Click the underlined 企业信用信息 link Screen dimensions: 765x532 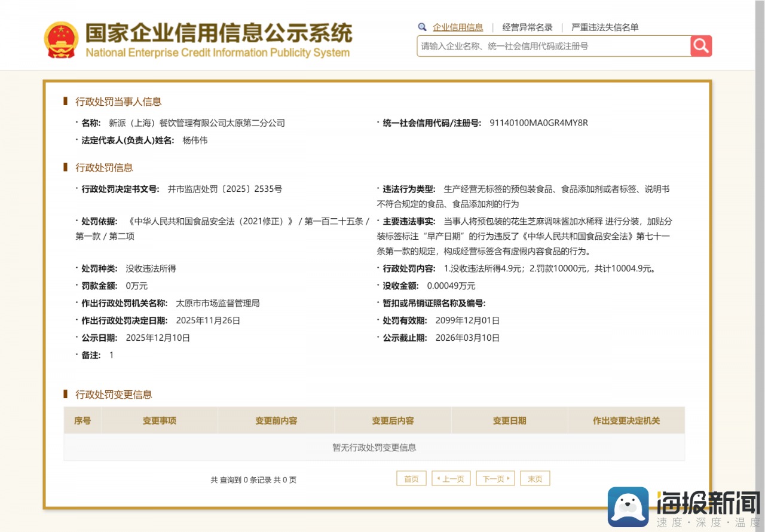pos(458,27)
